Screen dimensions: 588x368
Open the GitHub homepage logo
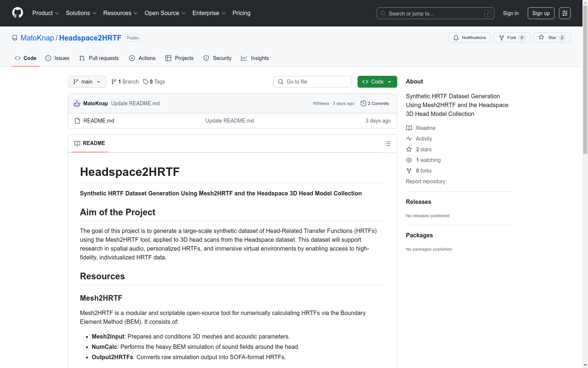click(18, 13)
